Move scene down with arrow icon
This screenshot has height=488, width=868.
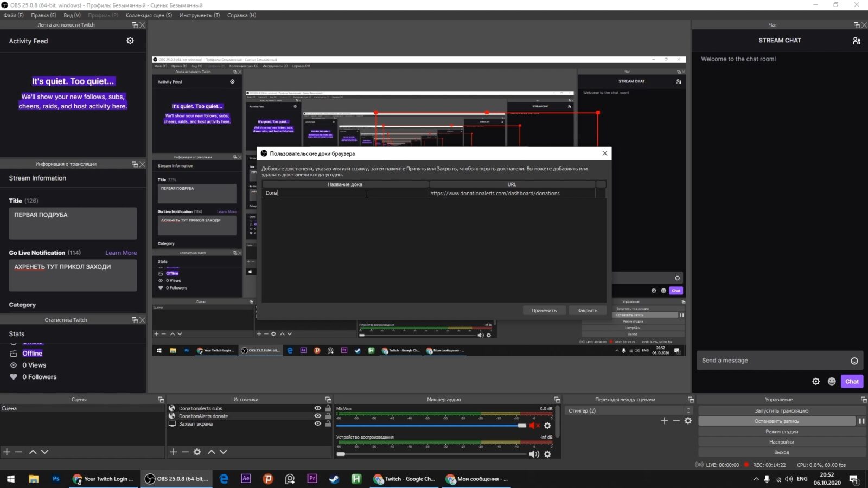[x=45, y=452]
